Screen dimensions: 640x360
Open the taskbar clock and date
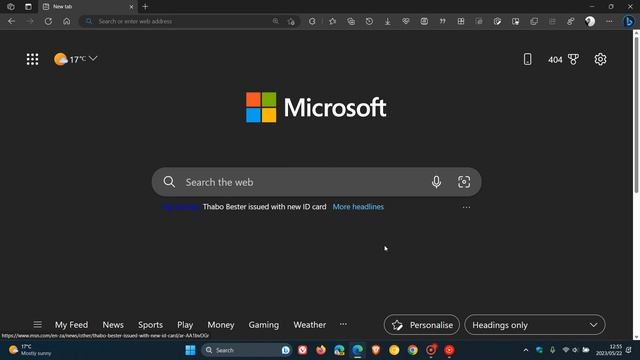pyautogui.click(x=609, y=350)
